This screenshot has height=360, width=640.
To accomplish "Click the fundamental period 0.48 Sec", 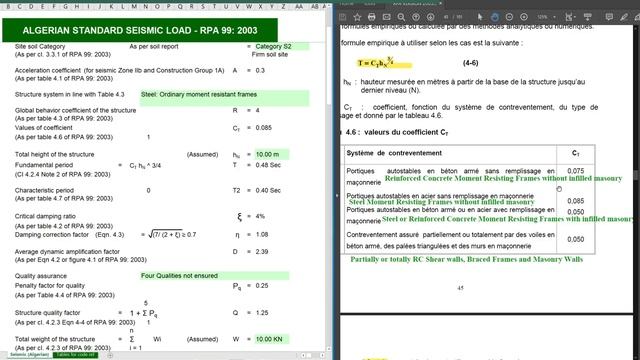I will pos(268,165).
